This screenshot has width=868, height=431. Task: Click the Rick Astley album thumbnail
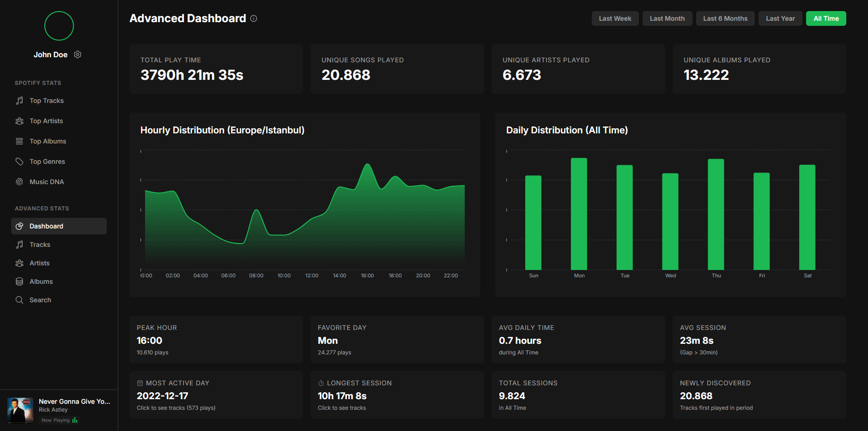tap(20, 410)
